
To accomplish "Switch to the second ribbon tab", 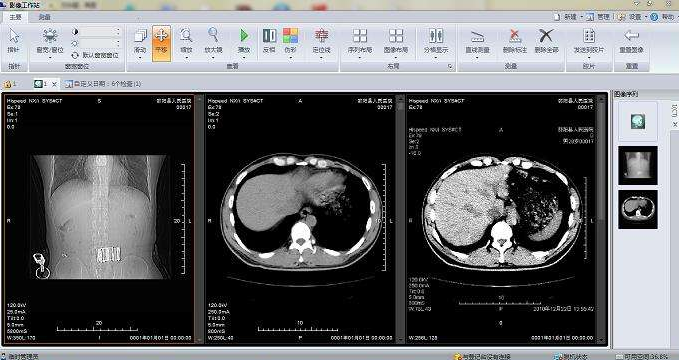I will click(x=45, y=17).
